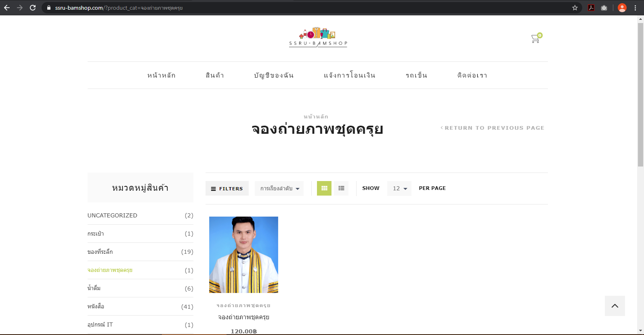Viewport: 644px width, 335px height.
Task: Expand the การเรียงลำดับ sorting dropdown
Action: point(279,189)
